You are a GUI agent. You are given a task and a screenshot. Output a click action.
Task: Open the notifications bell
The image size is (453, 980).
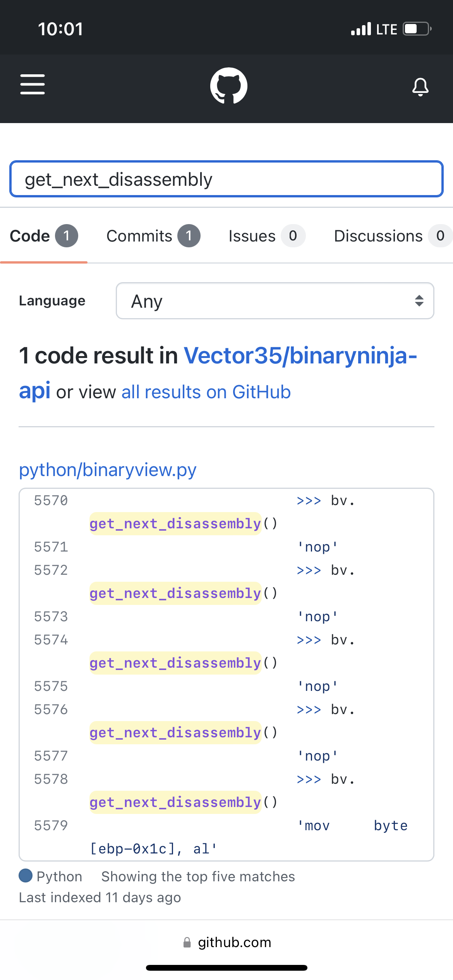(x=420, y=86)
